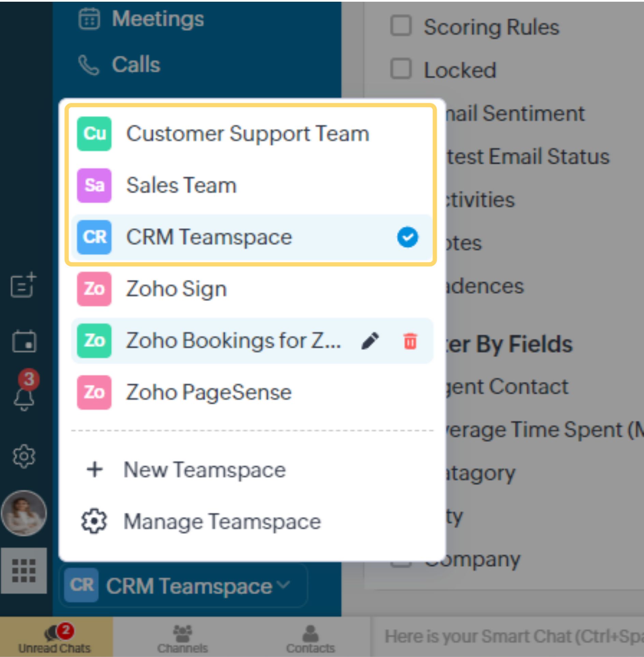Expand the CRM Teamspace chevron at the bottom
This screenshot has width=644, height=657.
pyautogui.click(x=282, y=585)
